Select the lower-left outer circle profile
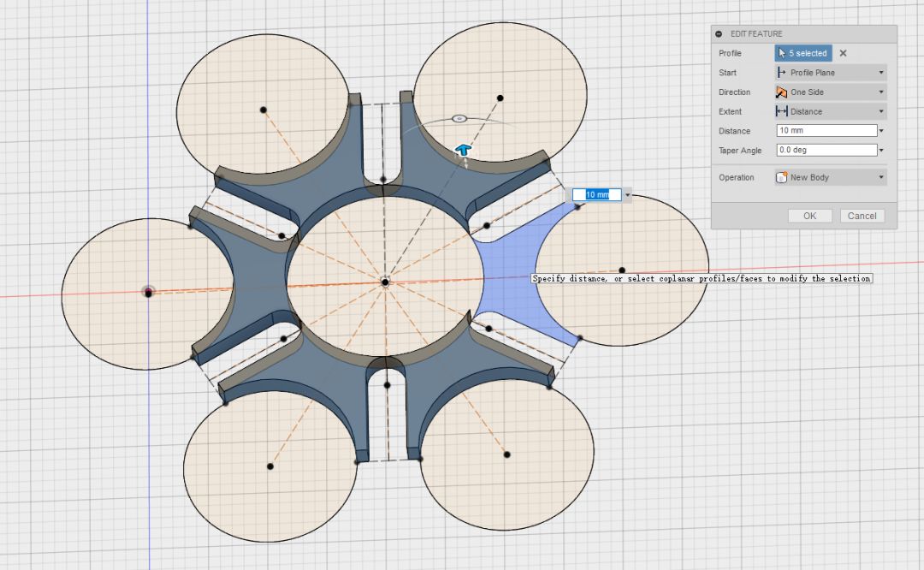The width and height of the screenshot is (924, 570). [269, 466]
